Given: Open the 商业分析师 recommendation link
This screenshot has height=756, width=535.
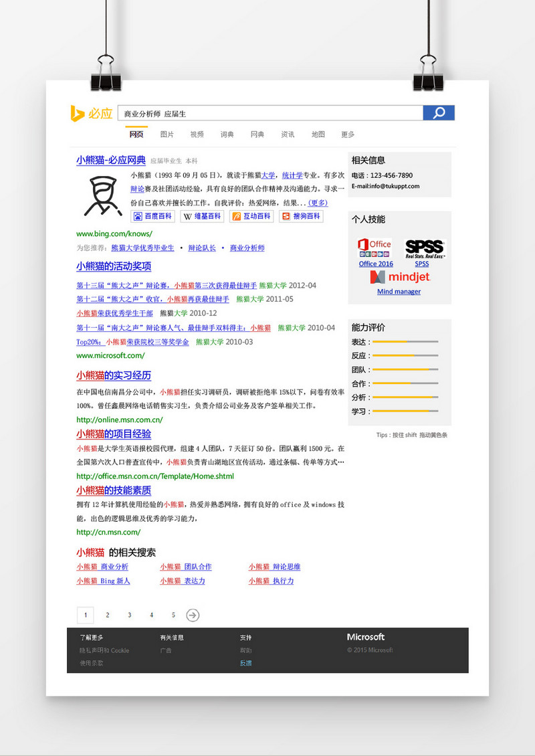Looking at the screenshot, I should (x=247, y=248).
